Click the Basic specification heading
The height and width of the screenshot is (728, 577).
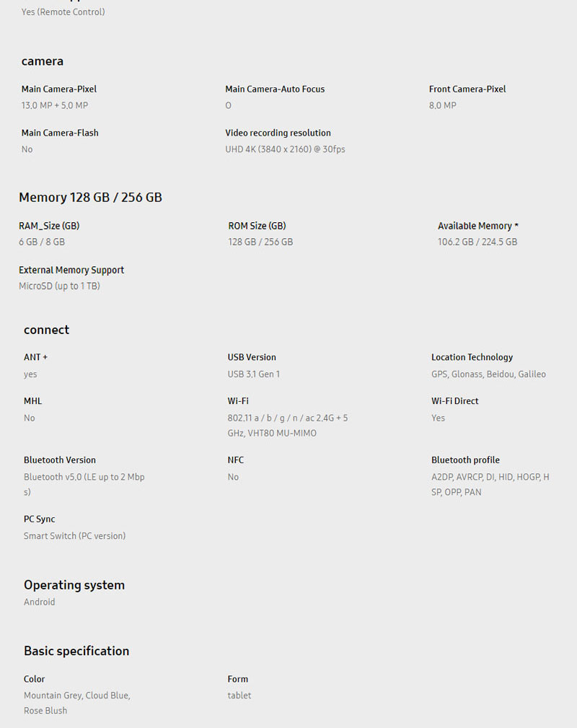pyautogui.click(x=76, y=651)
